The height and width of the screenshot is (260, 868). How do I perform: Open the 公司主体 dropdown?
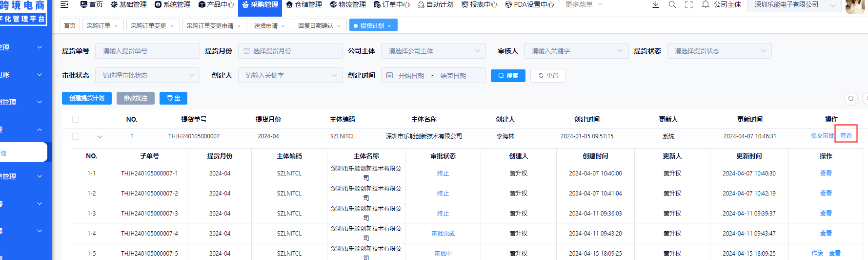coord(433,51)
